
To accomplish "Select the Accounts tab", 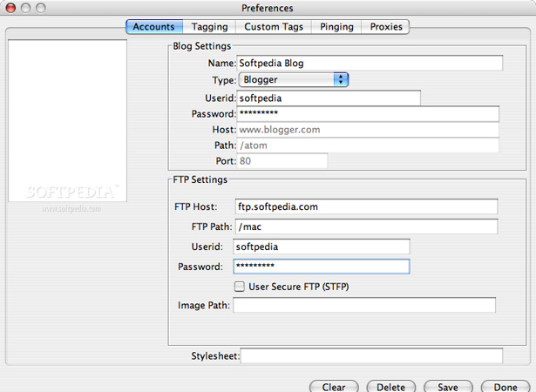I will click(154, 27).
